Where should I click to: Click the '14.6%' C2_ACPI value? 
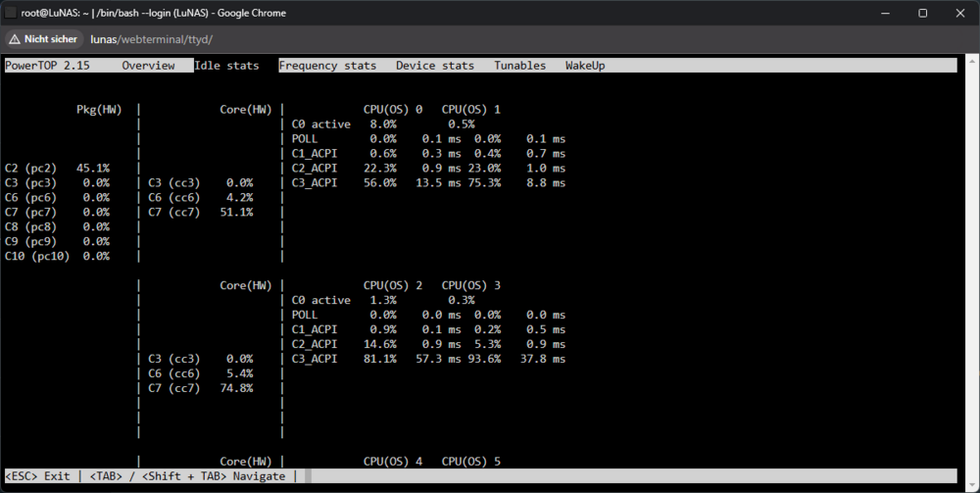380,344
